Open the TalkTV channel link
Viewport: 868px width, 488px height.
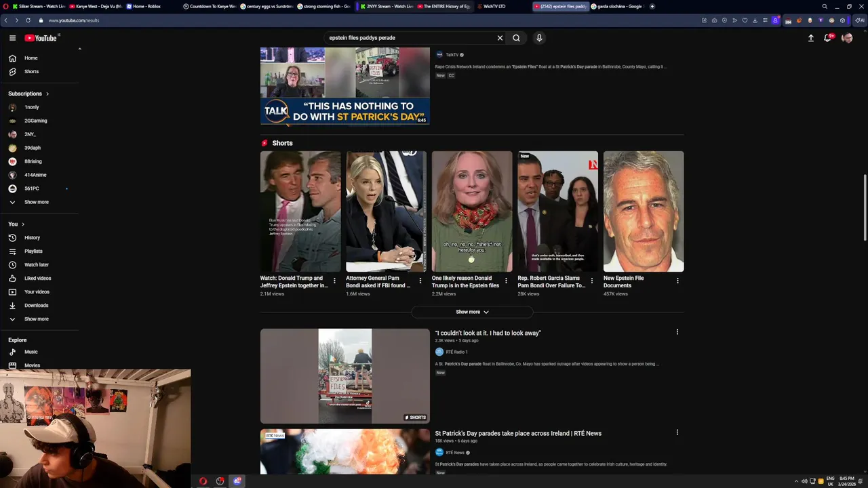452,55
